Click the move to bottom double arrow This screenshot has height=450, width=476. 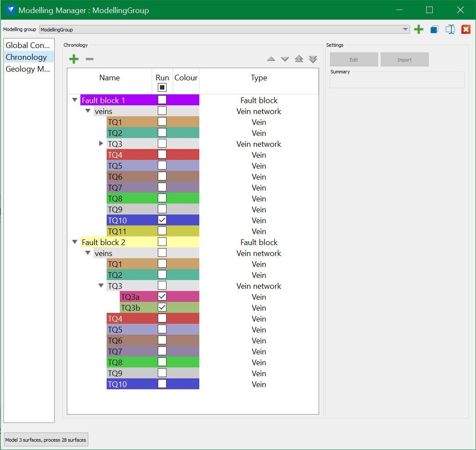313,59
